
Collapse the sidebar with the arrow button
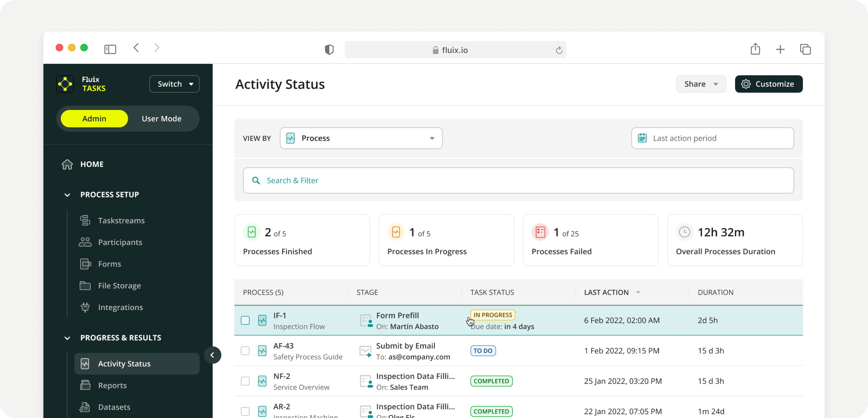tap(212, 355)
